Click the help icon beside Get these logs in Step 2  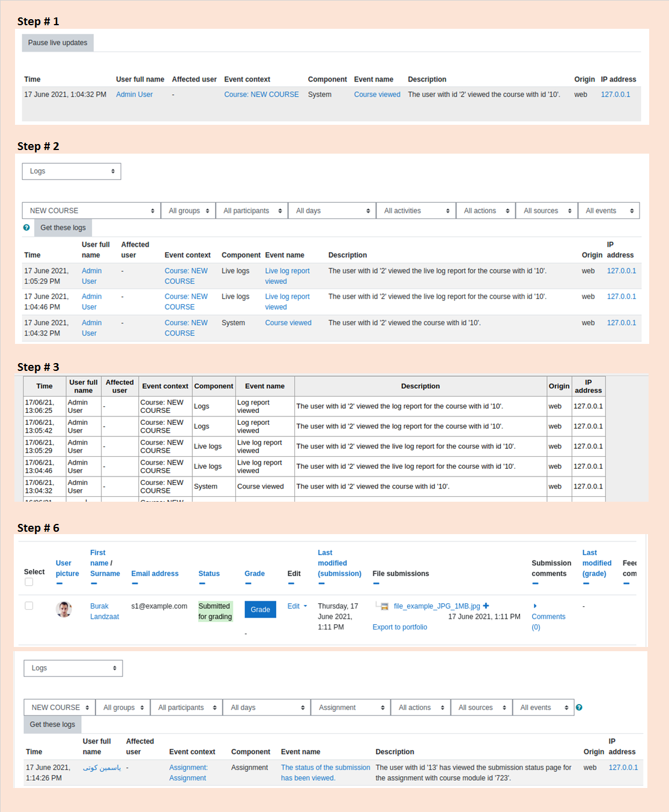pyautogui.click(x=26, y=227)
